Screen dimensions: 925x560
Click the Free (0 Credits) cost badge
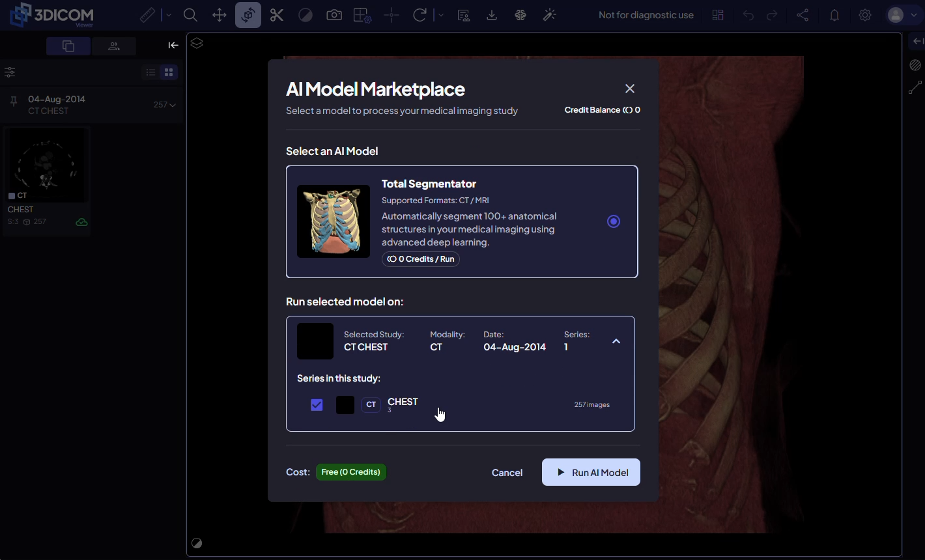(x=351, y=472)
